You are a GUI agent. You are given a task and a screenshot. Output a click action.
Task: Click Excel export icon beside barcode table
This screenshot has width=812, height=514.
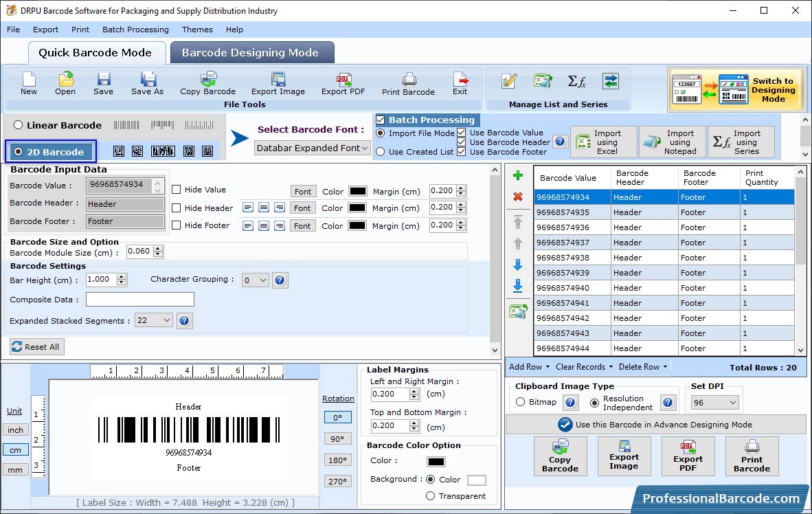coord(518,311)
